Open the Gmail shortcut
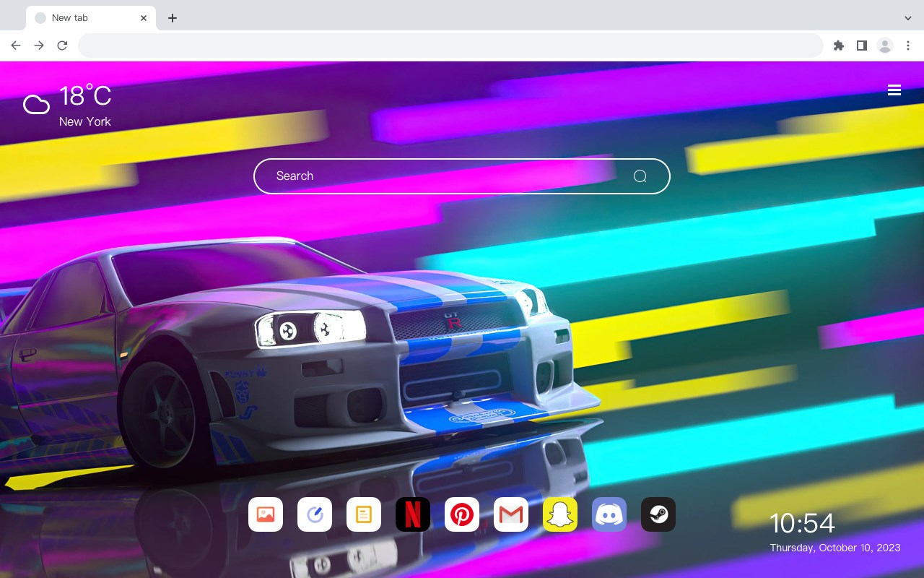Image resolution: width=924 pixels, height=578 pixels. point(511,514)
